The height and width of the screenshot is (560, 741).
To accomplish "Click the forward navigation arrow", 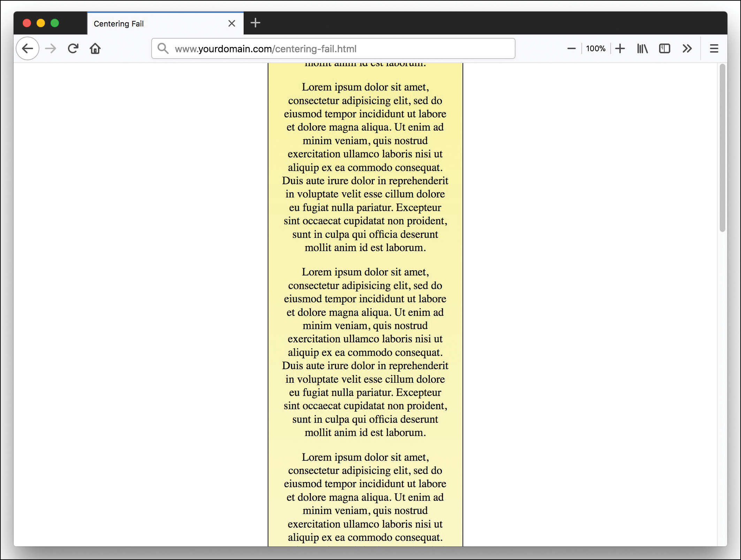I will pyautogui.click(x=50, y=48).
